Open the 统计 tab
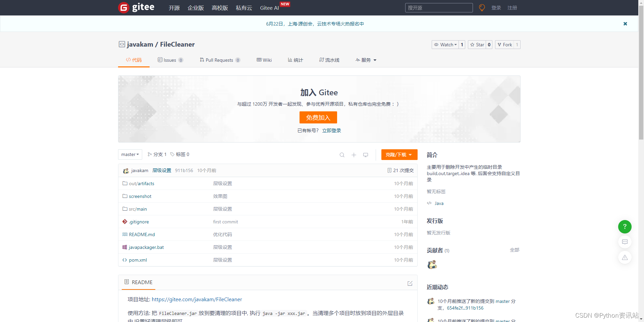The height and width of the screenshot is (322, 644). point(296,60)
